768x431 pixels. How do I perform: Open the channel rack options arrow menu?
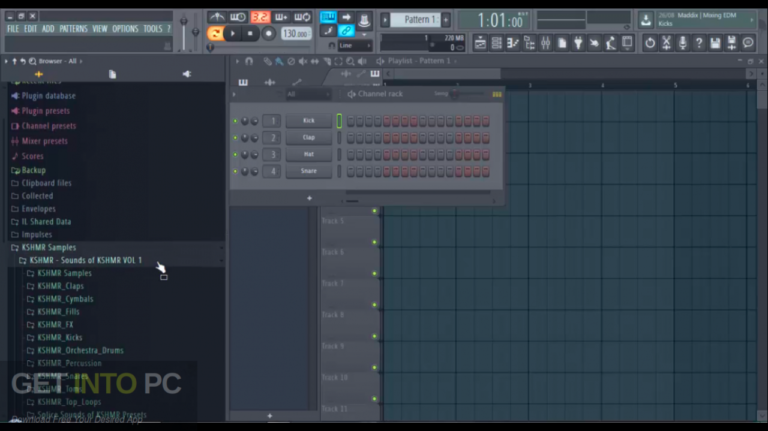[234, 94]
